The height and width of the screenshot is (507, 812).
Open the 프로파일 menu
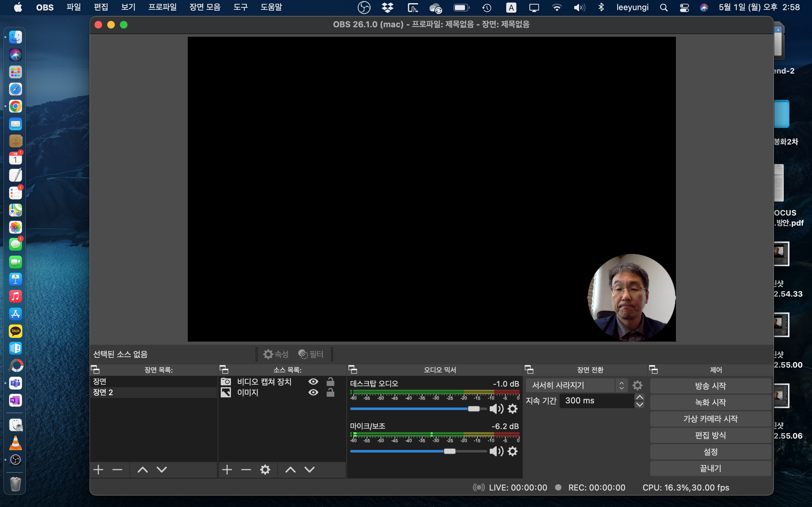(x=162, y=7)
